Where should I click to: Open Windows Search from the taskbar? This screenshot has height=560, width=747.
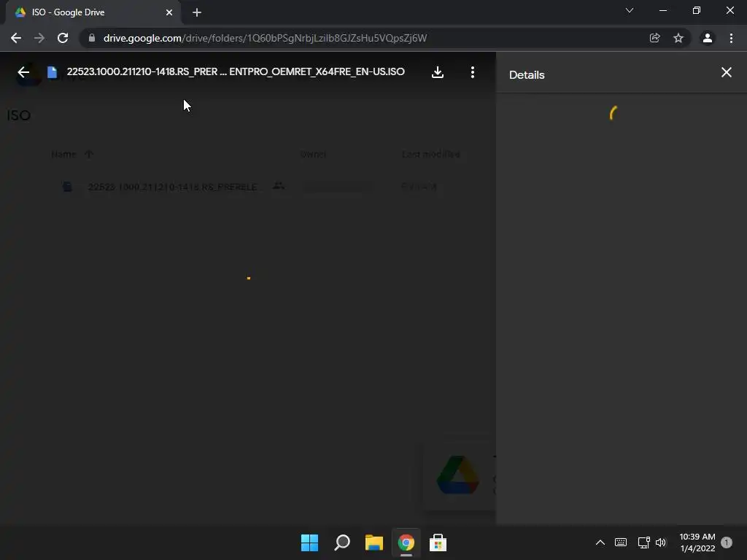pos(342,542)
